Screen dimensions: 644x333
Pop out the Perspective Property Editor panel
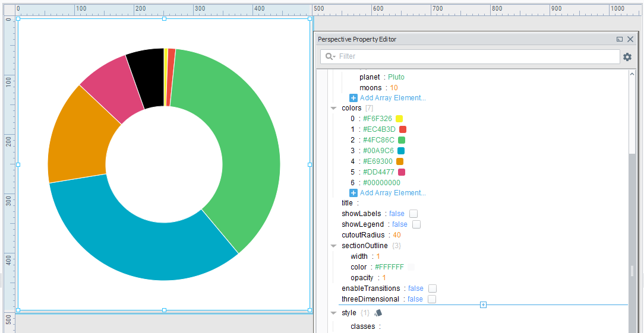[620, 39]
